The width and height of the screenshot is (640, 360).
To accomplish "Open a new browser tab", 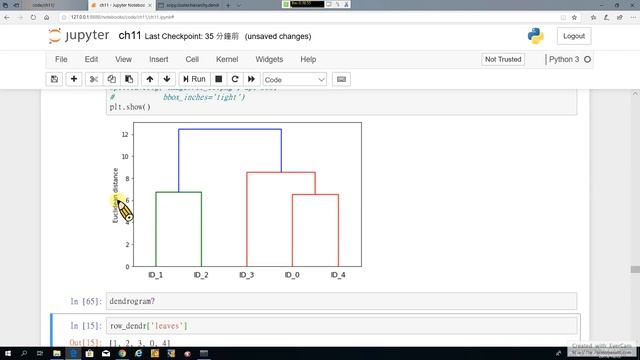I will [228, 5].
